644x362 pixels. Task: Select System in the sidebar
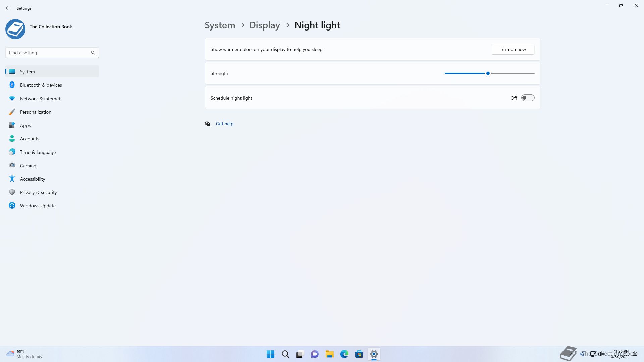pyautogui.click(x=52, y=71)
